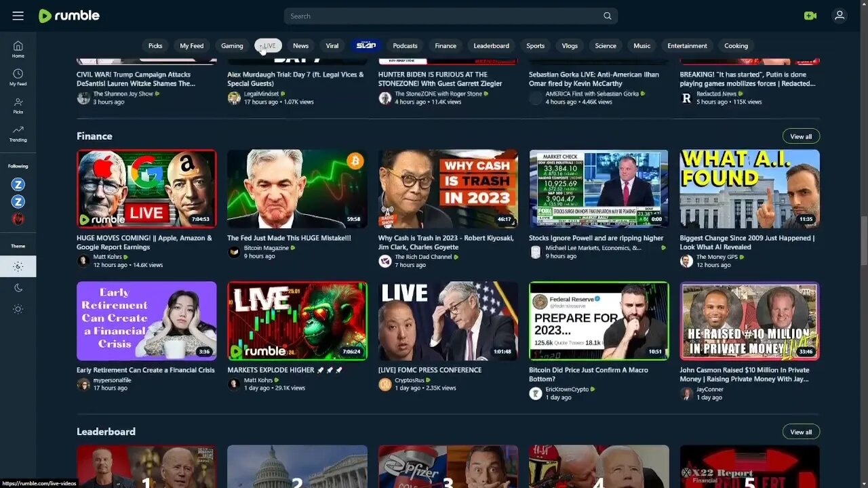View all Finance videos

pyautogui.click(x=801, y=136)
